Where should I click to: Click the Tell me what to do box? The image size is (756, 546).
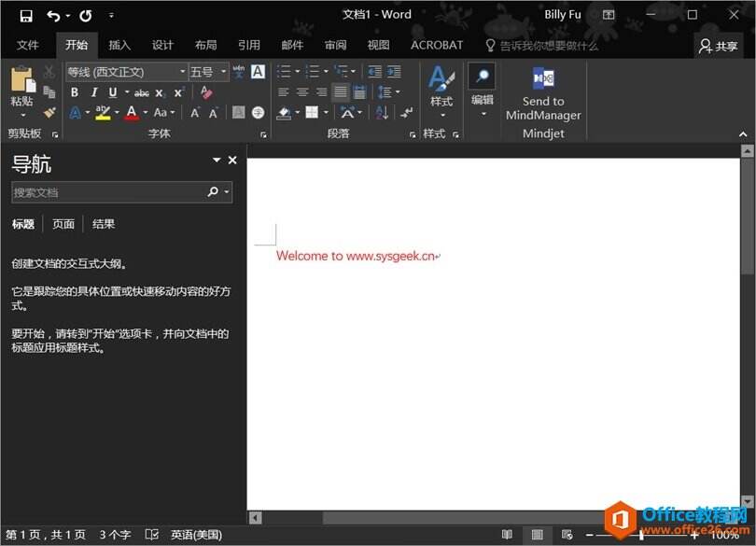coord(541,46)
